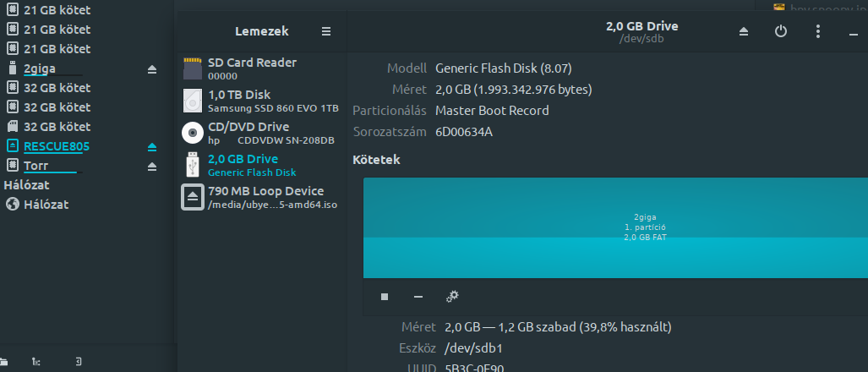The width and height of the screenshot is (868, 372).
Task: Eject 2giga in file manager sidebar
Action: coord(152,69)
